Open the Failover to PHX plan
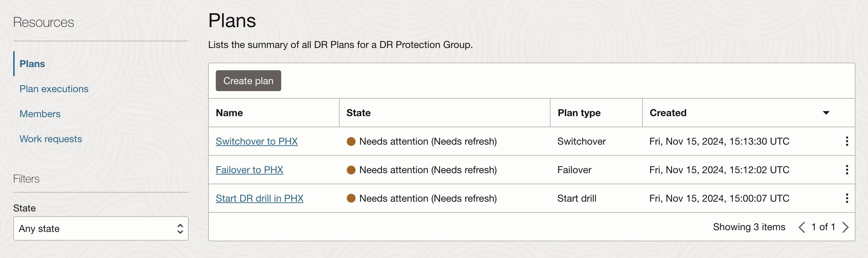 (249, 170)
